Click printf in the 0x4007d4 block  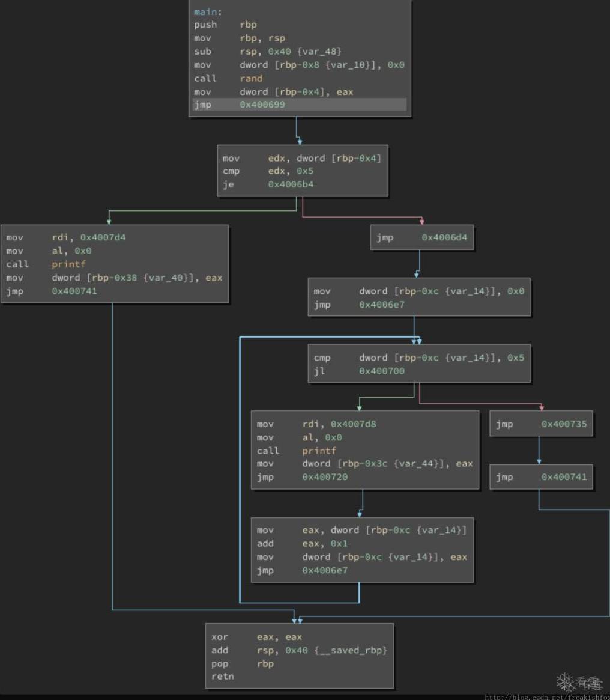coord(69,264)
